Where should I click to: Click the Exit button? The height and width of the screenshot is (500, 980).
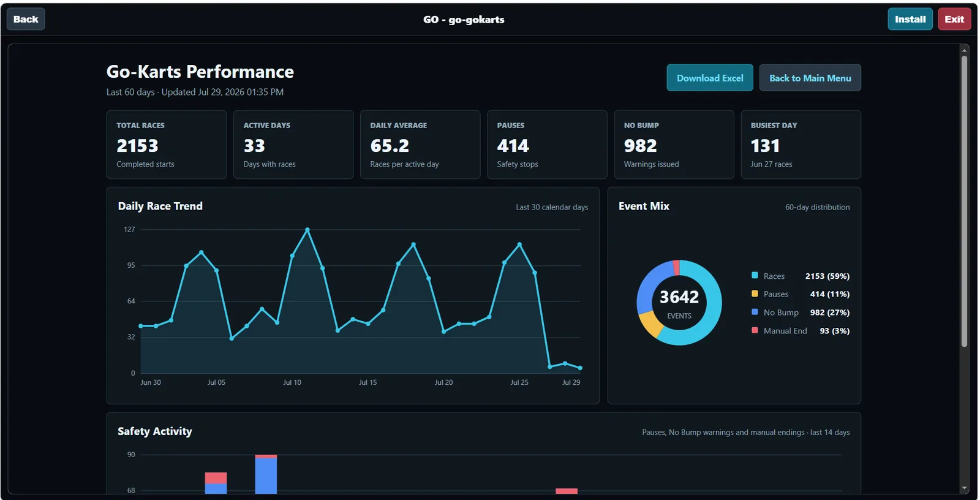pos(954,19)
